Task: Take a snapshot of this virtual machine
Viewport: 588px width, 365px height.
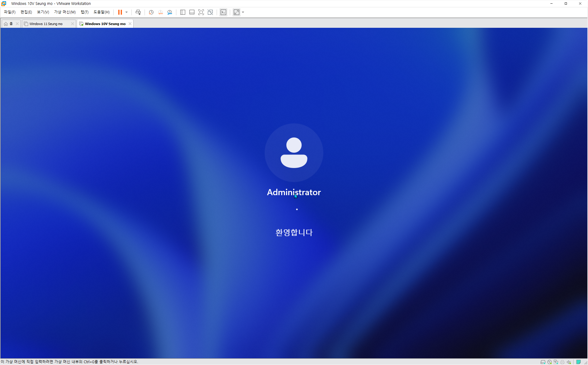Action: pos(151,12)
